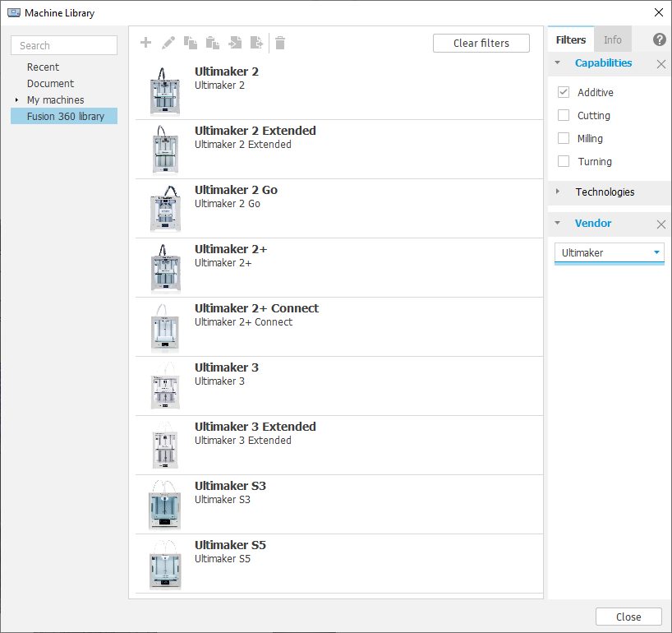Expand the Technologies filter section
Viewport: 672px width, 633px height.
coord(557,192)
